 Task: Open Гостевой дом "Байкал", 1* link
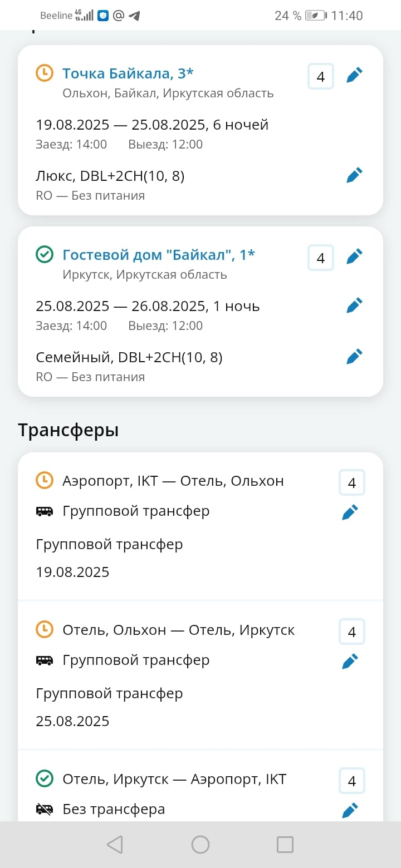coord(159,254)
